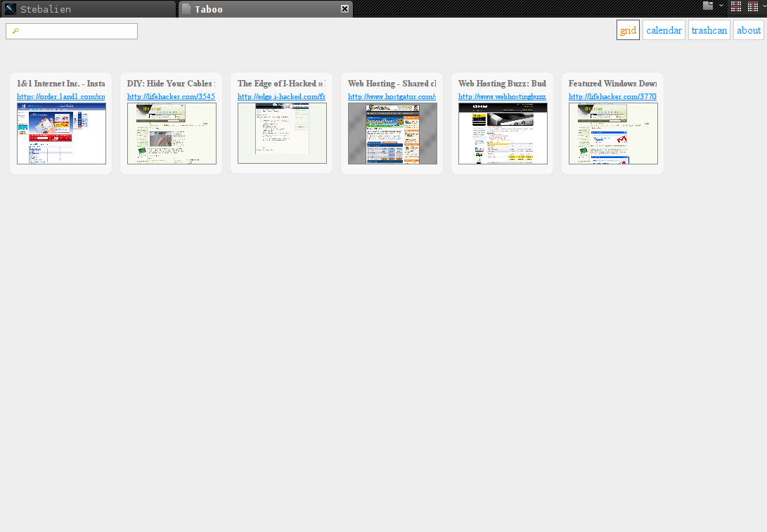Click the second red-dotted grid icon
Image resolution: width=767 pixels, height=532 pixels.
pos(752,6)
